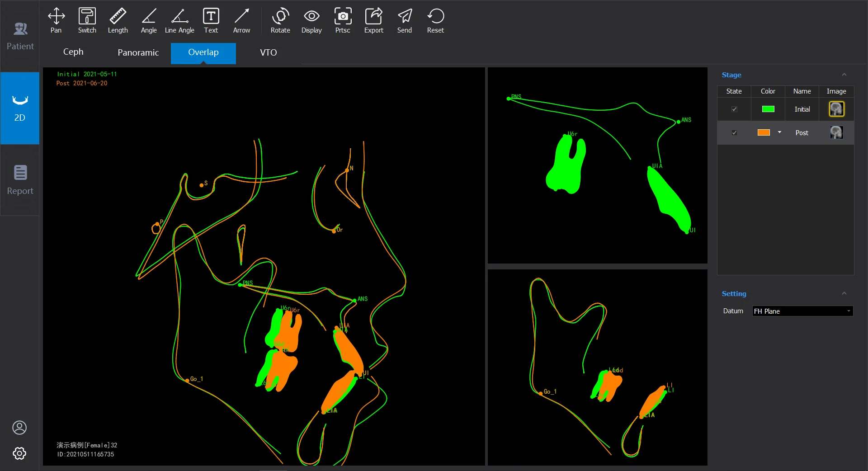
Task: Select the Text annotation tool
Action: pyautogui.click(x=211, y=21)
